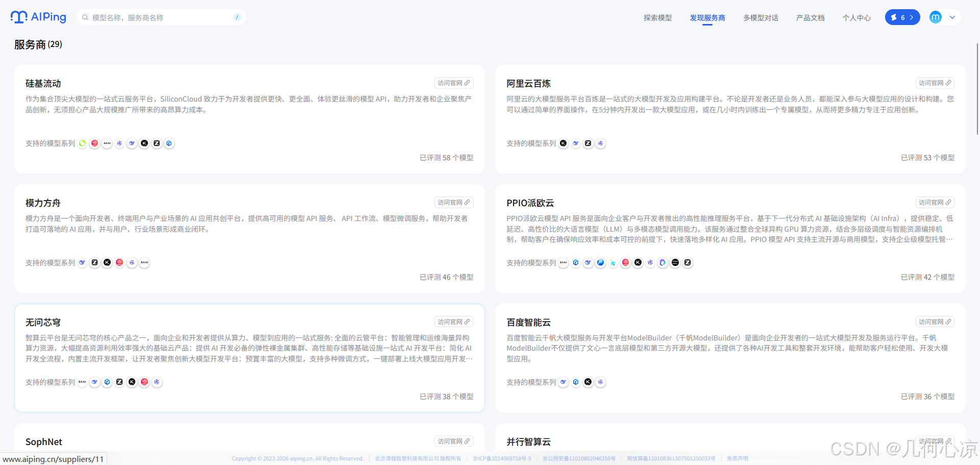Click the page vertical scrollbar thumb
The image size is (980, 465).
click(977, 89)
